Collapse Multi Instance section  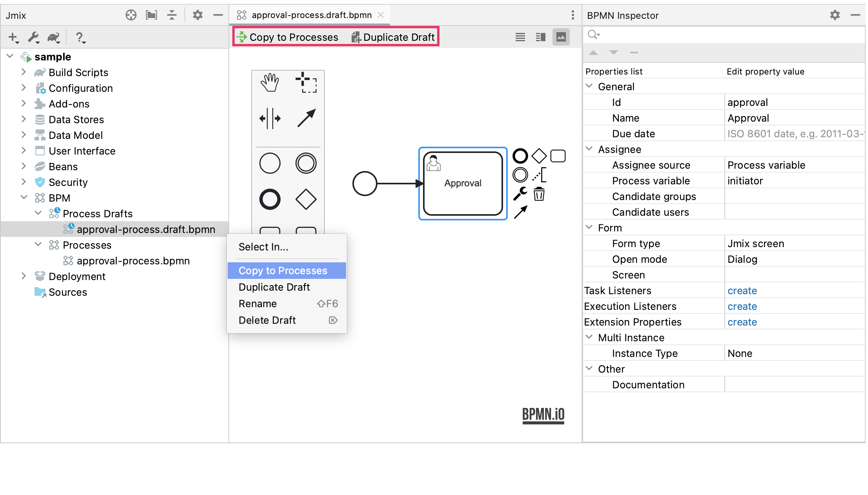(589, 337)
